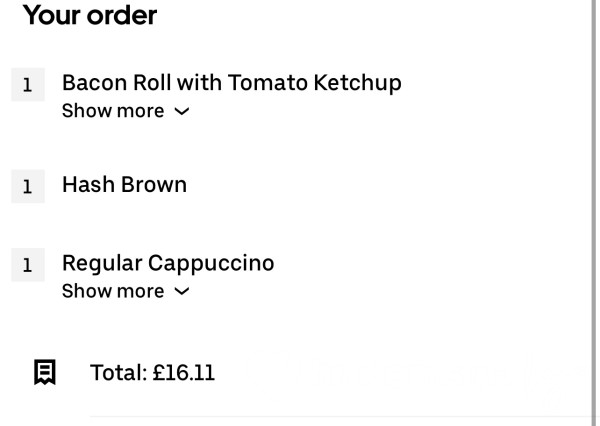This screenshot has height=426, width=600.
Task: Expand Show more for Bacon Roll
Action: 126,111
